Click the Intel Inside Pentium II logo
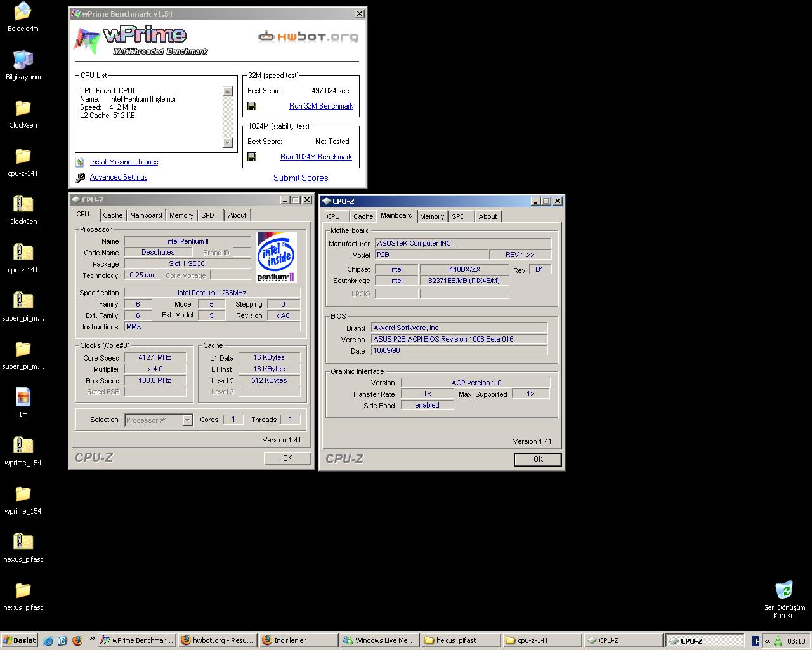 [277, 257]
